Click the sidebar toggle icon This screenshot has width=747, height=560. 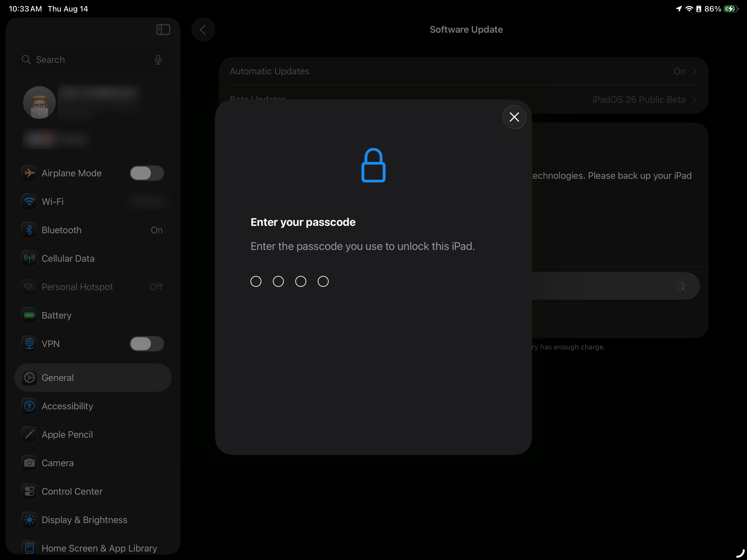(163, 30)
